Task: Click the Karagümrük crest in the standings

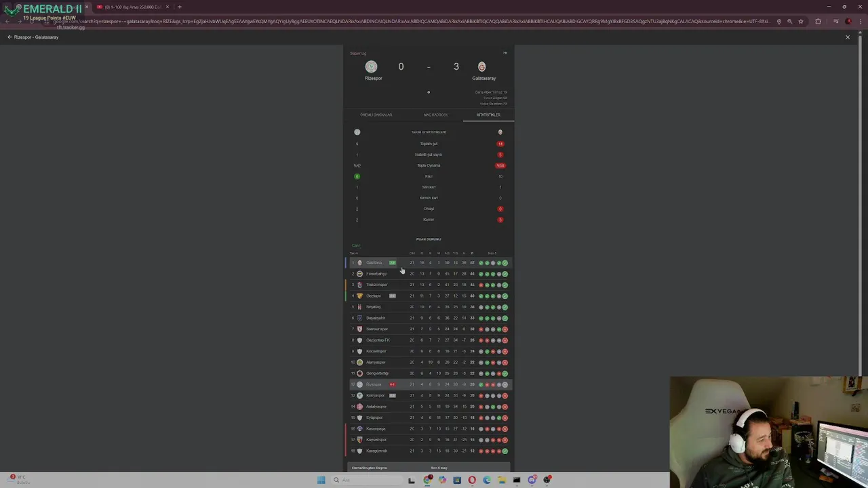Action: click(x=359, y=451)
